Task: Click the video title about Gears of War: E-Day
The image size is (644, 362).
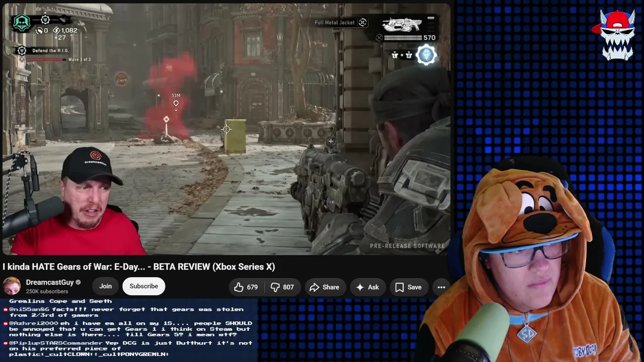Action: 139,266
